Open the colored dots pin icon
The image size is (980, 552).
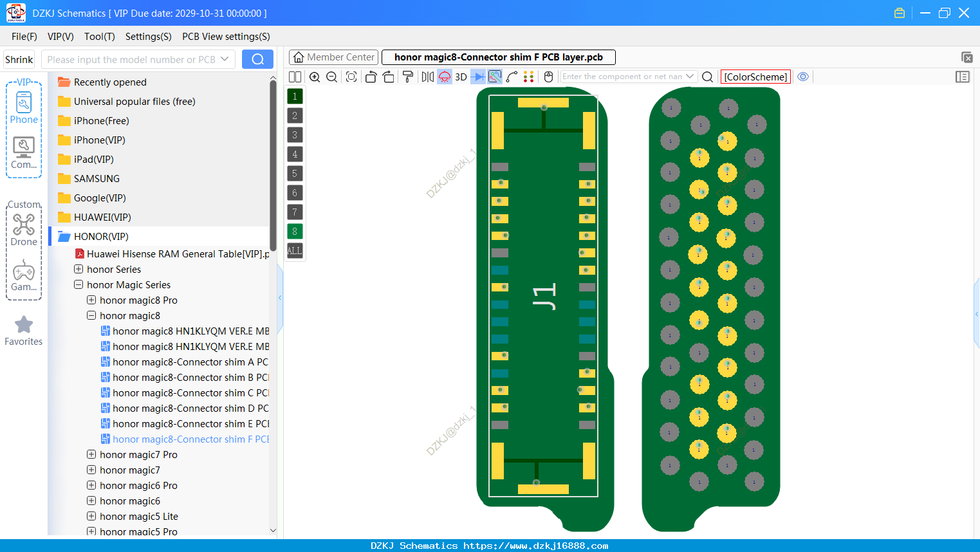coord(529,77)
